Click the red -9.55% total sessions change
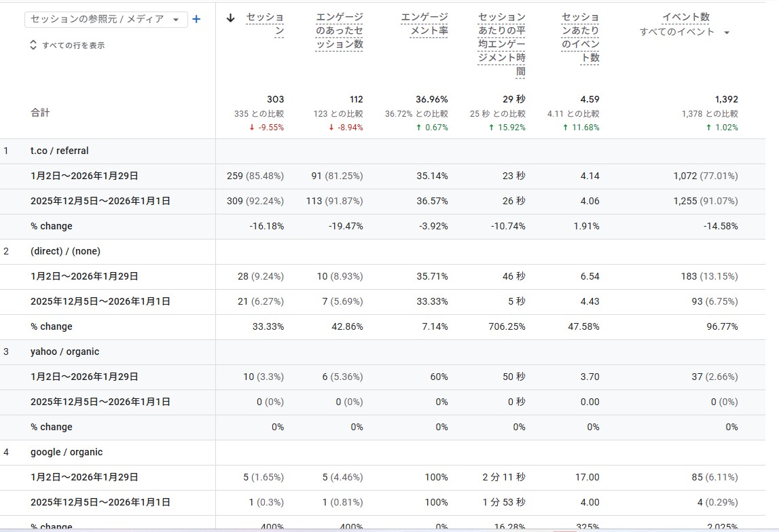This screenshot has width=779, height=532. coord(266,128)
